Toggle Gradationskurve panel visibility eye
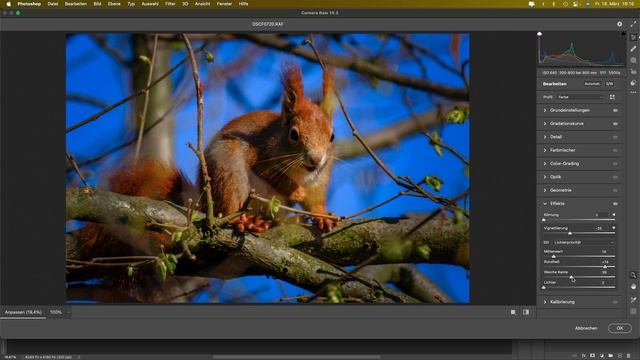This screenshot has width=640, height=360. 615,124
